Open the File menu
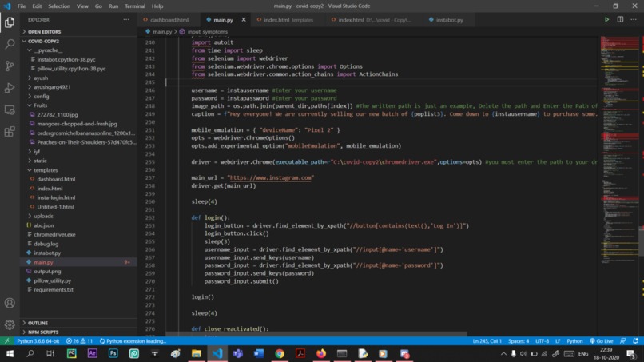 pos(22,6)
